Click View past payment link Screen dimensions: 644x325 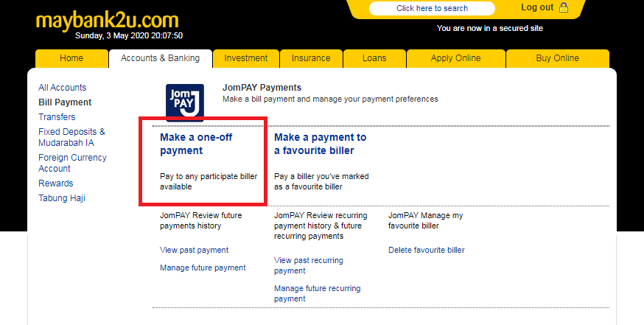195,251
